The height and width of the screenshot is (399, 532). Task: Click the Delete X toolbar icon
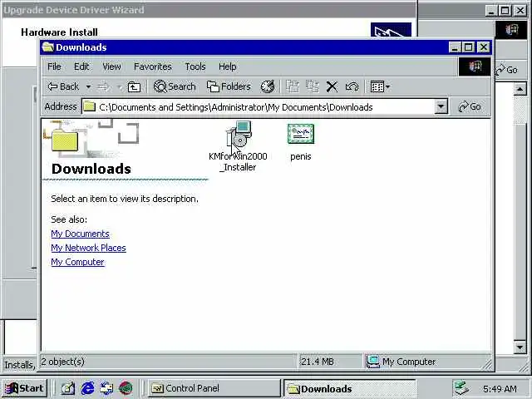[x=332, y=86]
